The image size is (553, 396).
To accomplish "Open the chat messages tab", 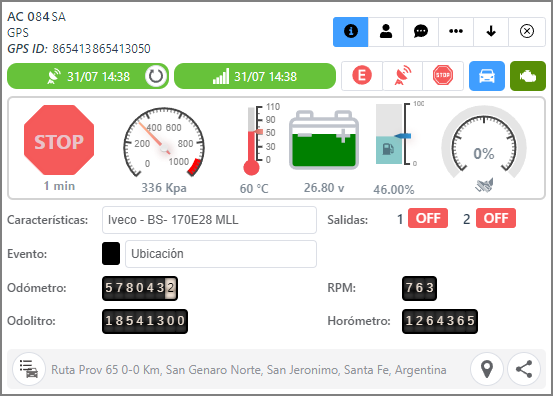I will coord(421,32).
